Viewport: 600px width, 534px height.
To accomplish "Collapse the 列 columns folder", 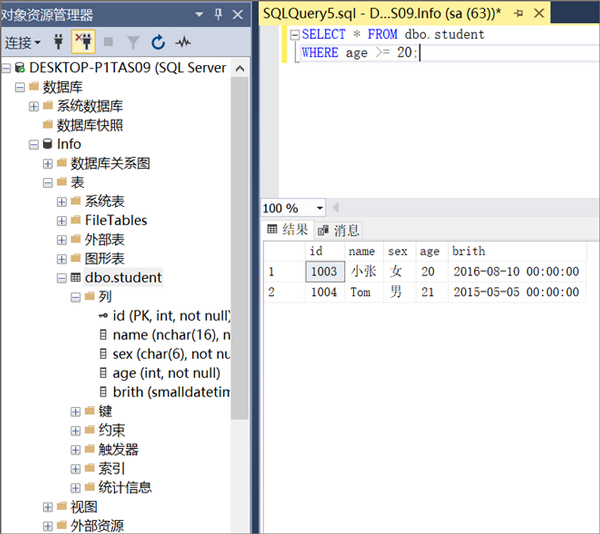I will coord(76,297).
